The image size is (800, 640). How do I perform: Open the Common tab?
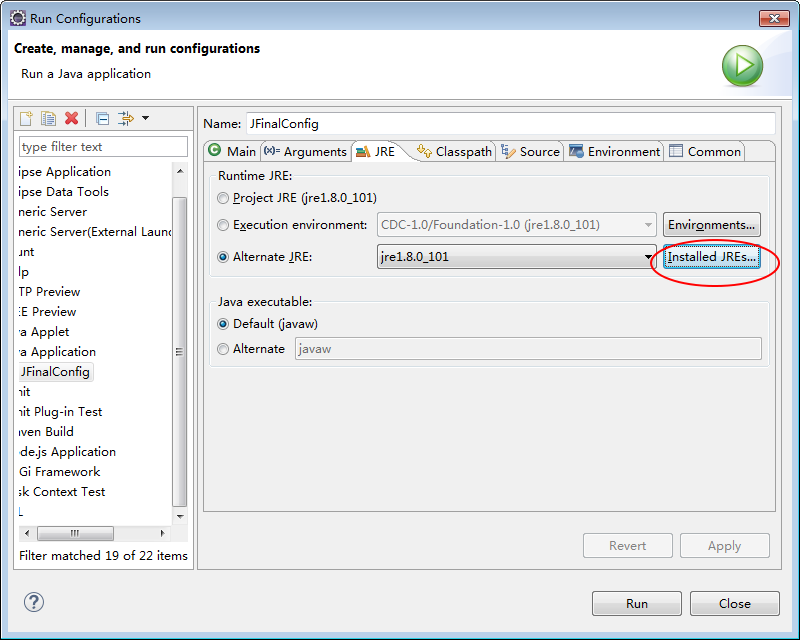pyautogui.click(x=705, y=151)
